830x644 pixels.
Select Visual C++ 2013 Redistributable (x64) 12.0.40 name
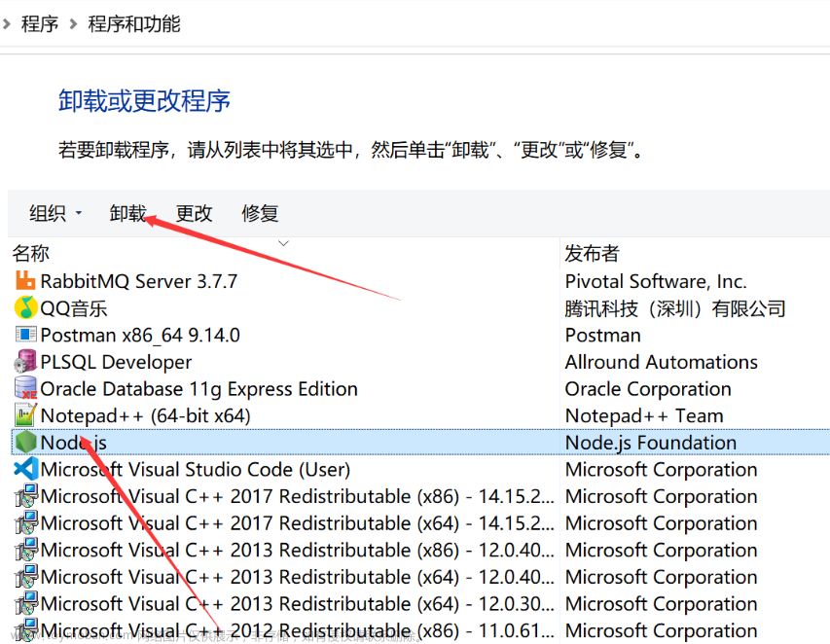(297, 577)
